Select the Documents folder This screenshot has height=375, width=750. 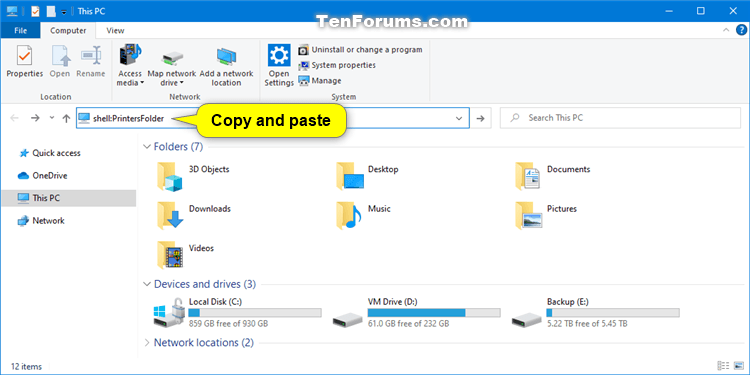coord(552,176)
